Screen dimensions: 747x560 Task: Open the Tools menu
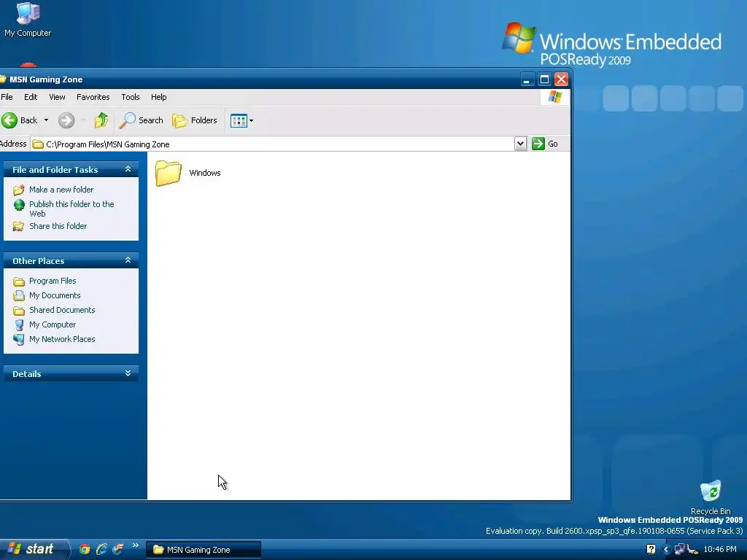coord(130,97)
